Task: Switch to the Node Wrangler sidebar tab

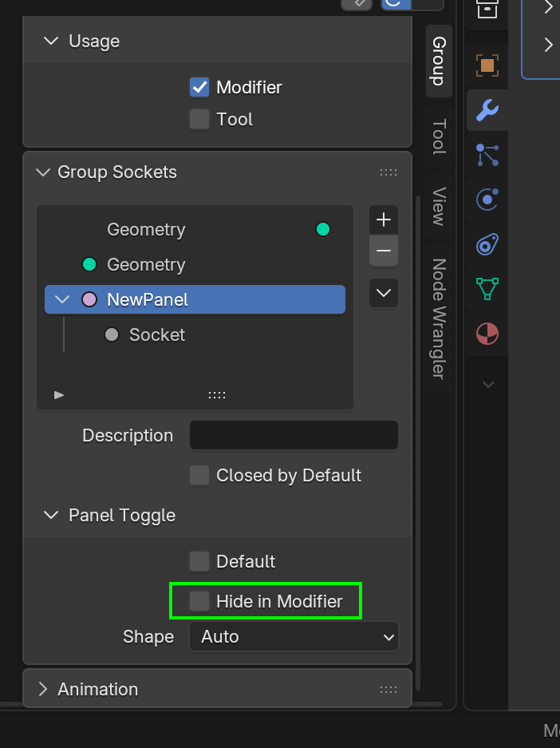Action: [x=438, y=318]
